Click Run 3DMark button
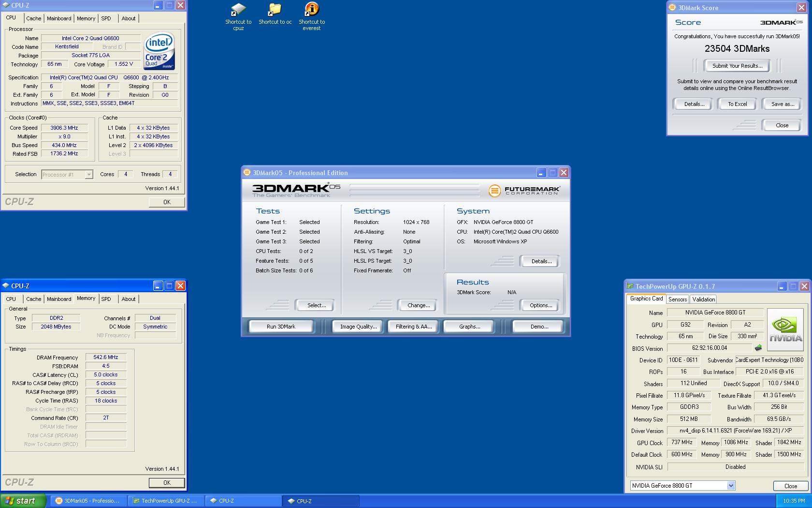The width and height of the screenshot is (812, 508). (281, 327)
